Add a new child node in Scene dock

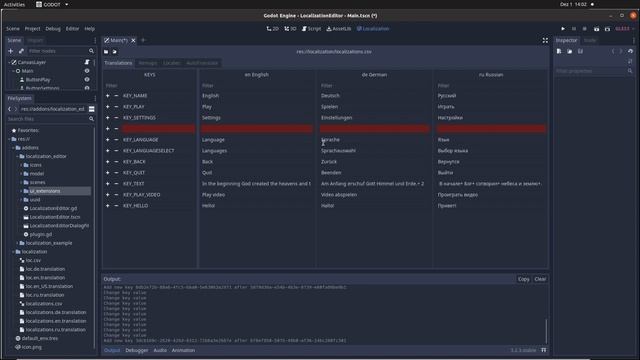(11, 51)
